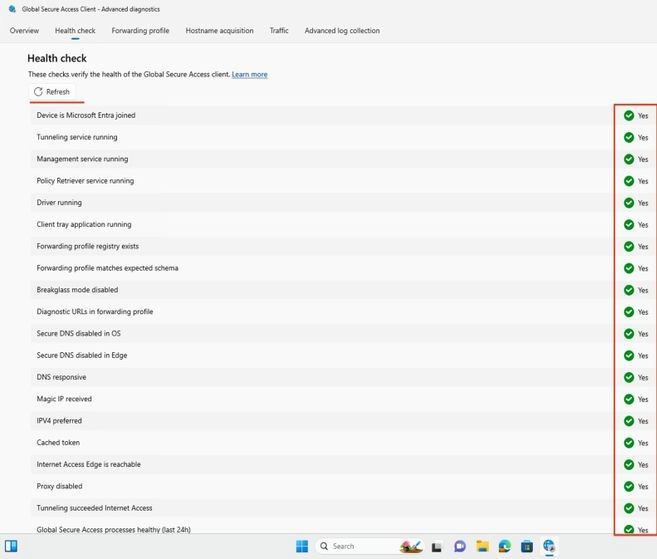Click green check for Forwarding profile registry exists
This screenshot has width=657, height=559.
[629, 246]
